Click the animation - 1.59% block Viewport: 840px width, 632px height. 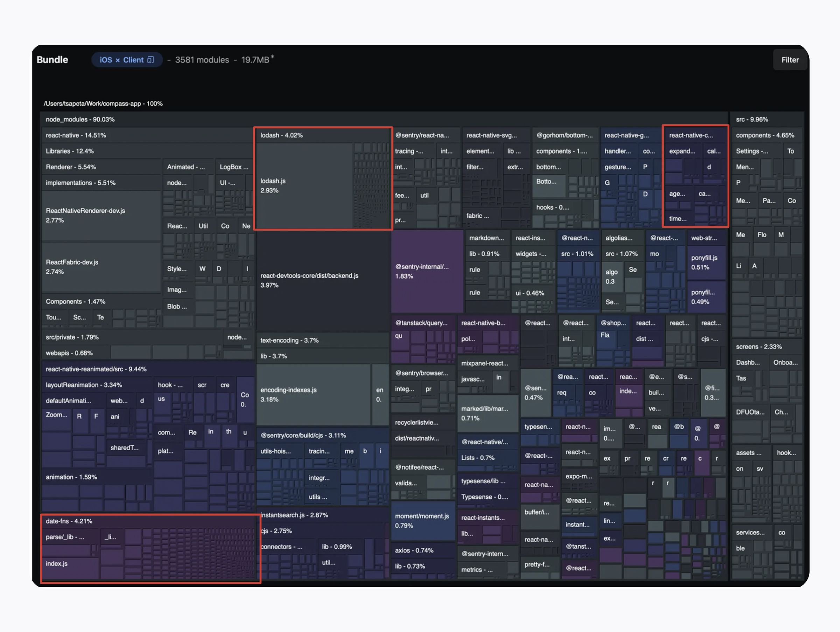pyautogui.click(x=97, y=477)
